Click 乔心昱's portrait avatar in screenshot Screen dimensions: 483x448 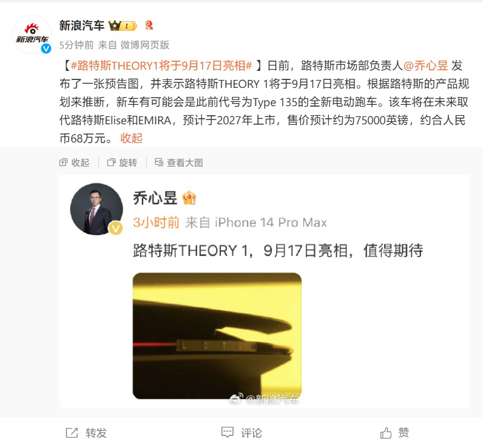[96, 209]
